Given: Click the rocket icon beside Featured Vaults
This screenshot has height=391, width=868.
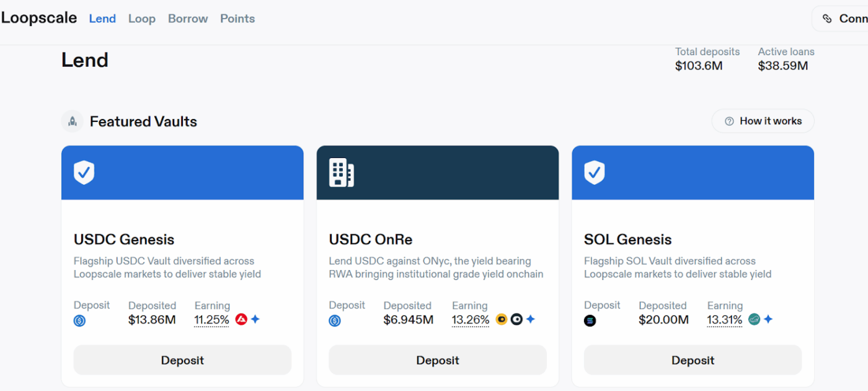Looking at the screenshot, I should point(73,121).
